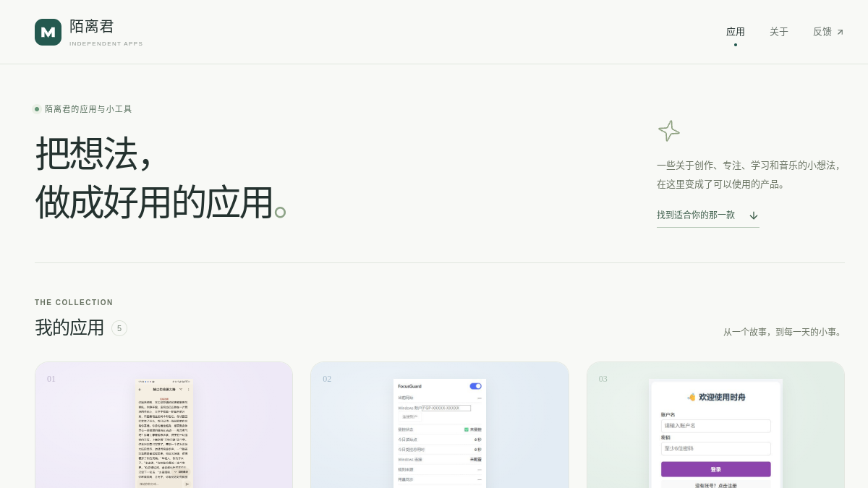868x488 pixels.
Task: Click the text 从一个故事,到每一天的小事
Action: (x=784, y=332)
